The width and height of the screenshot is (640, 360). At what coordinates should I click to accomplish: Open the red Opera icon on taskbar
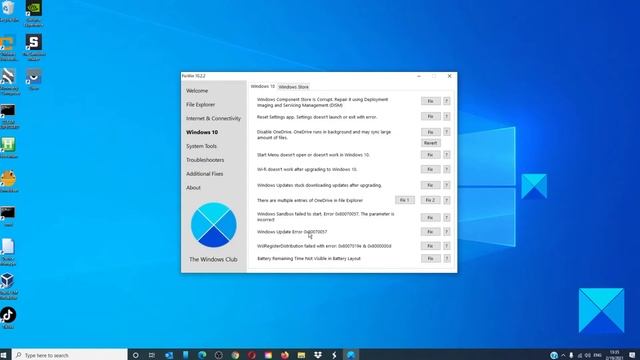click(252, 355)
